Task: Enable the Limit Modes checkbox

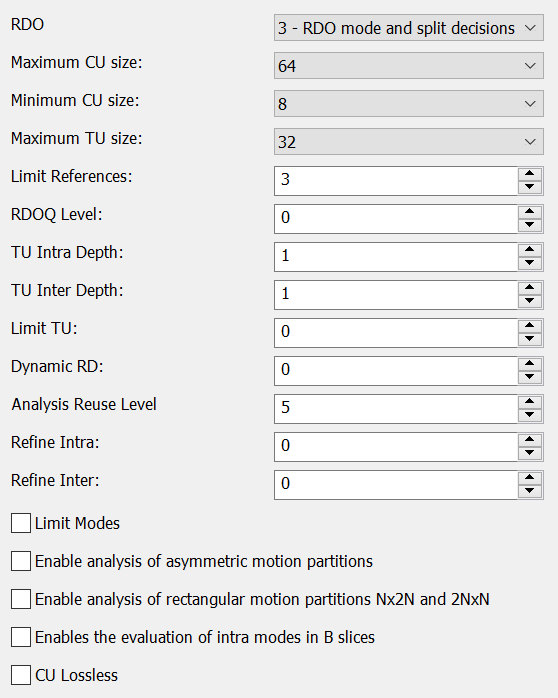Action: 21,523
